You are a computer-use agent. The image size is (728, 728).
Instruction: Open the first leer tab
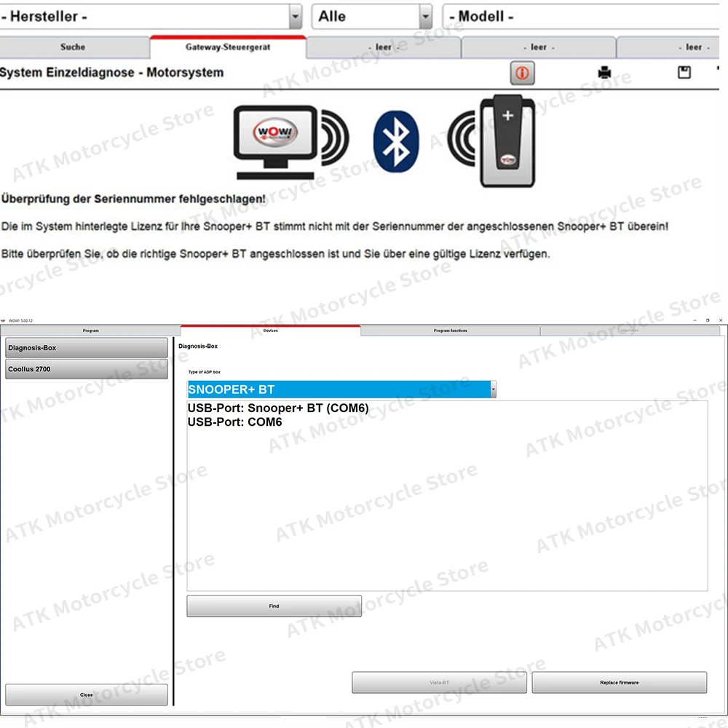click(x=384, y=47)
